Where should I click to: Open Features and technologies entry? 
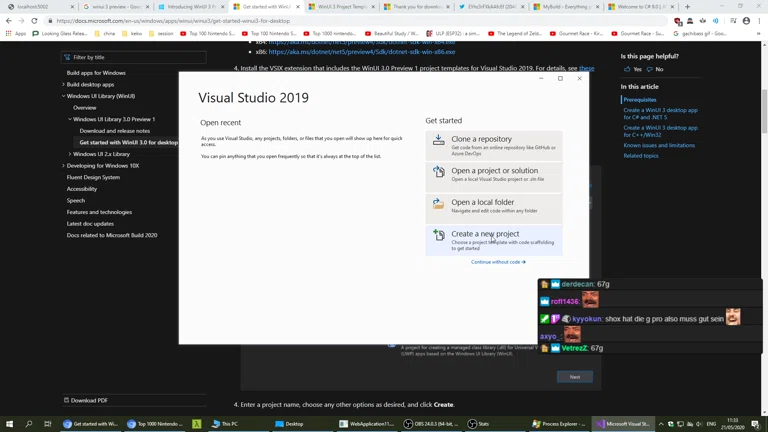coord(99,212)
